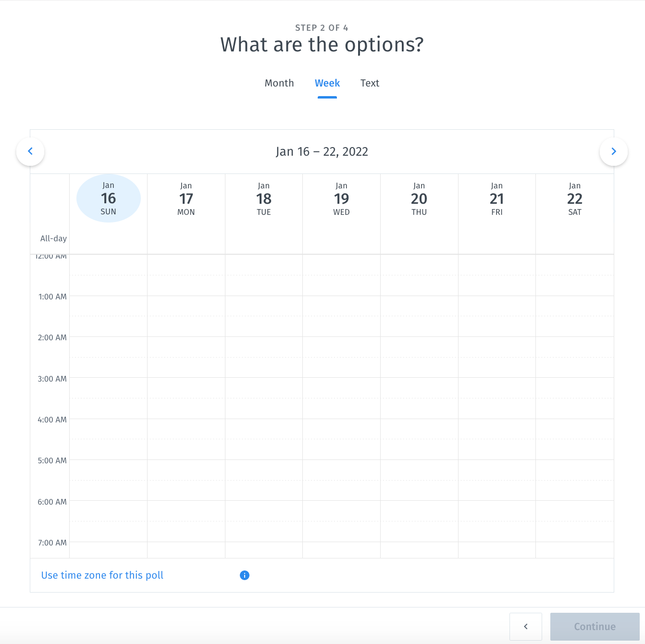This screenshot has width=645, height=644.
Task: Select Sunday Jan 16 day header
Action: [109, 198]
